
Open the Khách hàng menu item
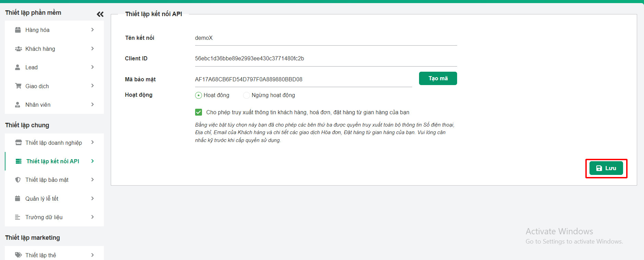point(54,49)
